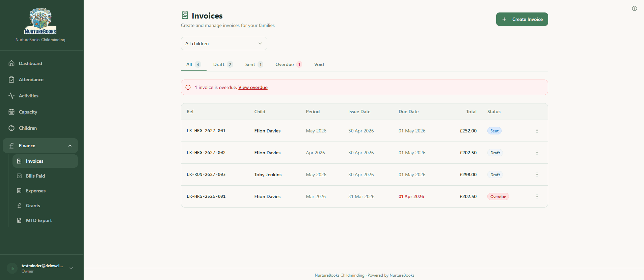Click the Dashboard home icon
Screen dimensions: 644x280
[11, 63]
